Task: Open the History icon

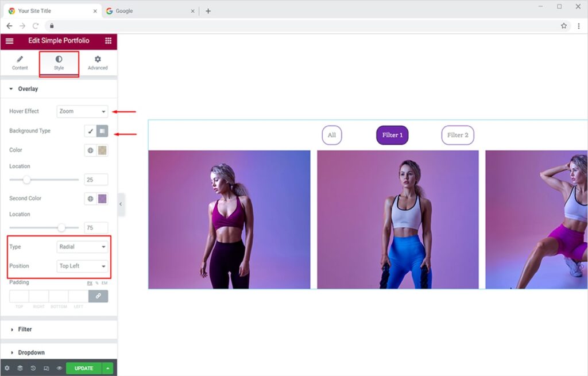Action: (x=33, y=368)
